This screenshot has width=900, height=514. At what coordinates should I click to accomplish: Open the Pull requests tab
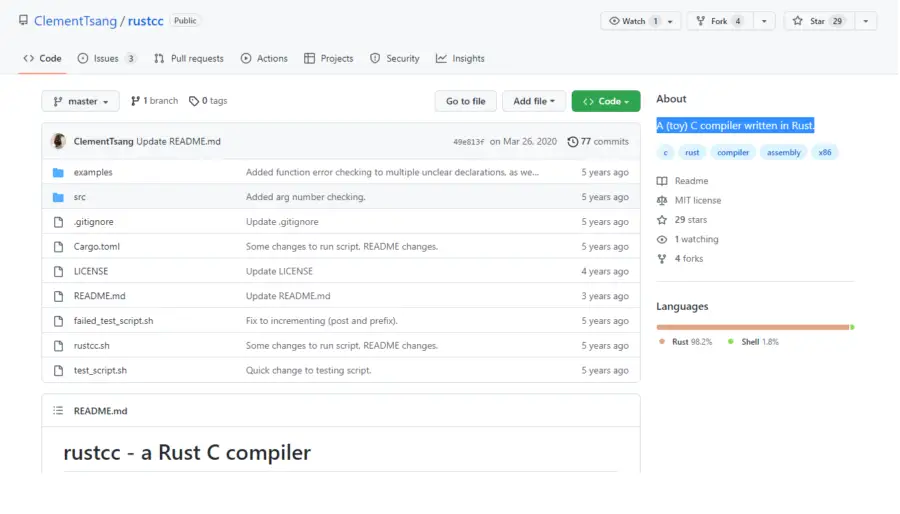(189, 58)
